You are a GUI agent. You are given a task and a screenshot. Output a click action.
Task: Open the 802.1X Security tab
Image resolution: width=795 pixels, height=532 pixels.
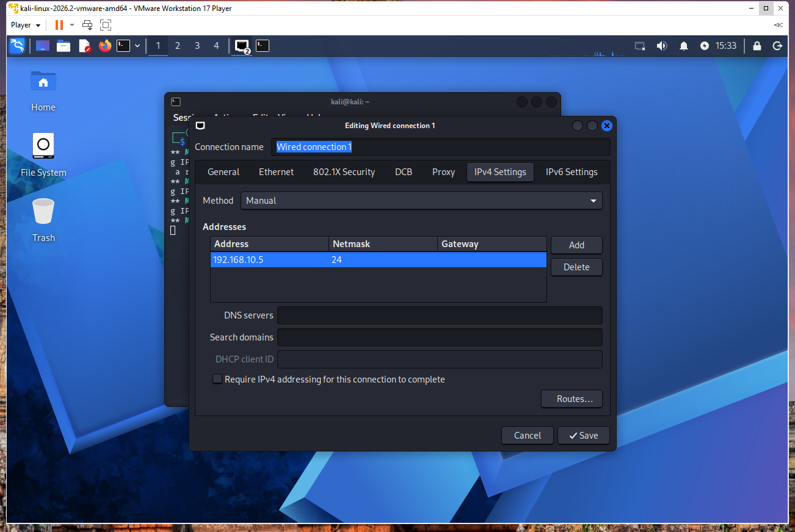(x=344, y=172)
